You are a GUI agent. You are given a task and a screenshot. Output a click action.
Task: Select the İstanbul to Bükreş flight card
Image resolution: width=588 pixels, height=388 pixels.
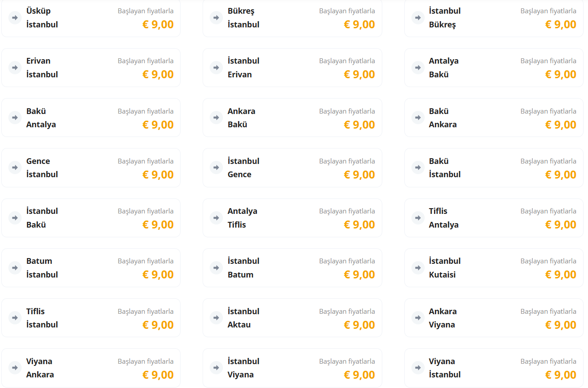494,18
